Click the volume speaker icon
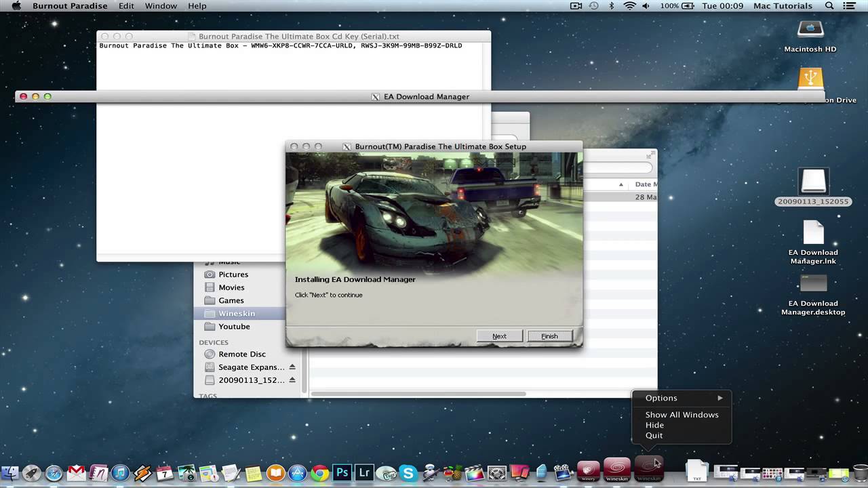Image resolution: width=868 pixels, height=488 pixels. (646, 6)
